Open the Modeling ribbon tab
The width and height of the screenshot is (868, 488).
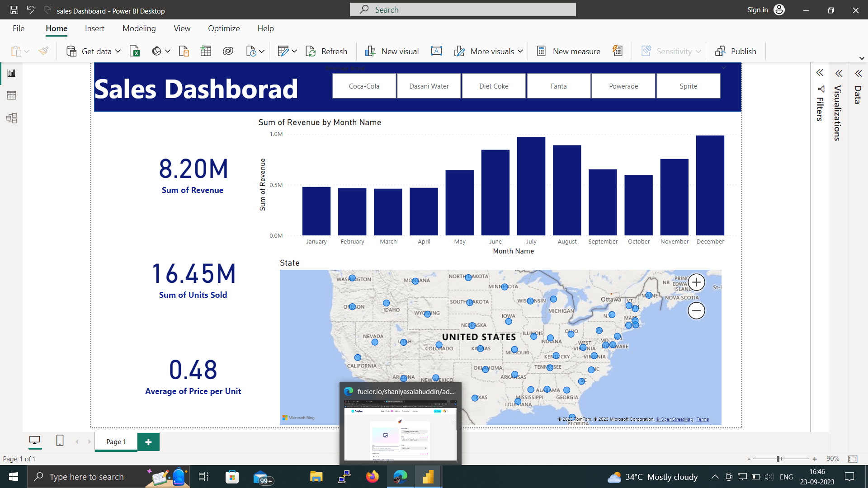[139, 28]
